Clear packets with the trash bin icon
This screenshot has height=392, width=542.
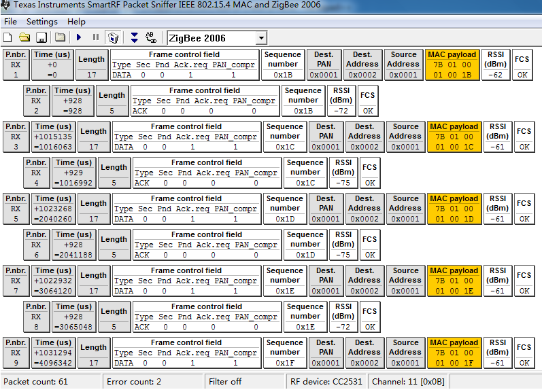click(x=114, y=37)
